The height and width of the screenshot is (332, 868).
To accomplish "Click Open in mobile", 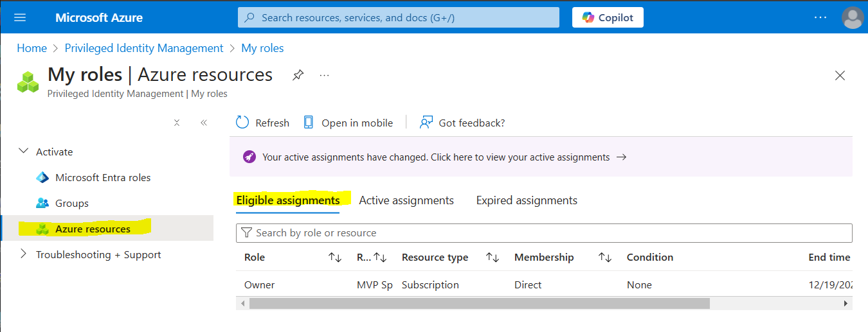I will click(x=348, y=123).
